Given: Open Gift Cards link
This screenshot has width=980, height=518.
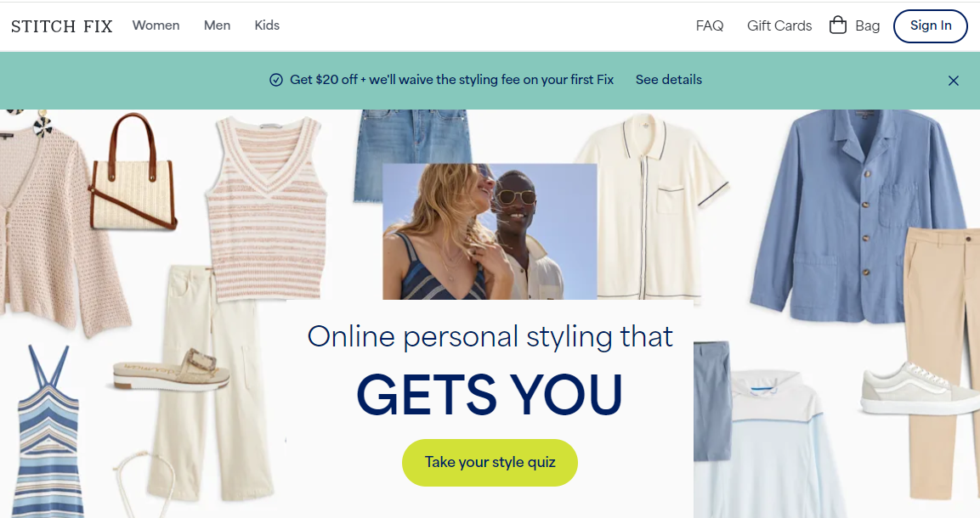Looking at the screenshot, I should coord(779,26).
